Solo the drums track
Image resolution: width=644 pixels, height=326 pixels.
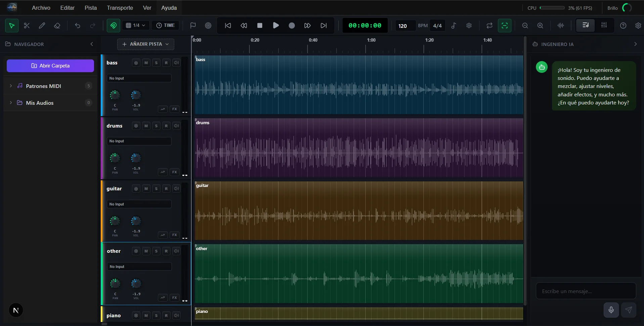(x=156, y=126)
